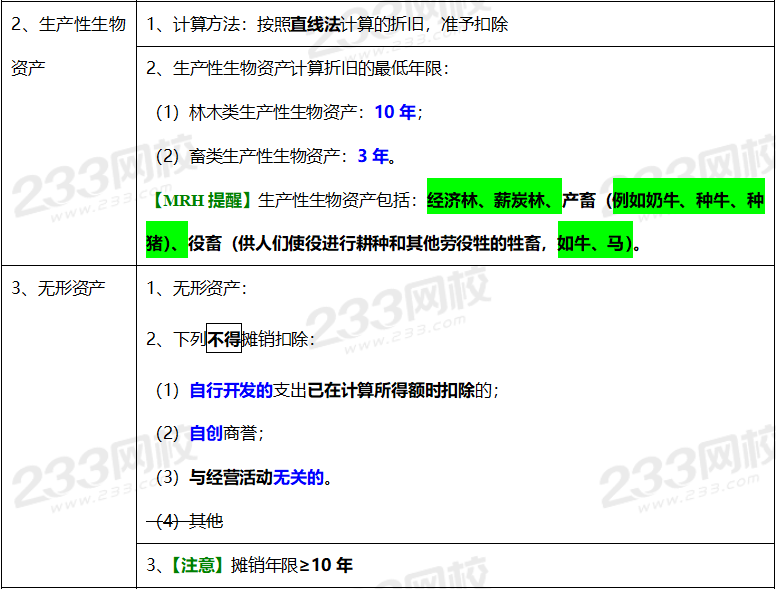This screenshot has height=589, width=776.
Task: Click the bold "≥10 年" text
Action: pyautogui.click(x=324, y=565)
